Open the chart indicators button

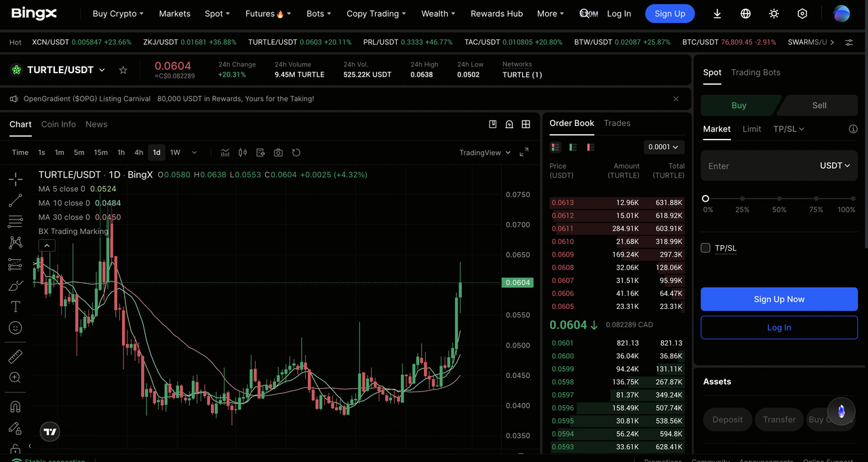tap(225, 152)
